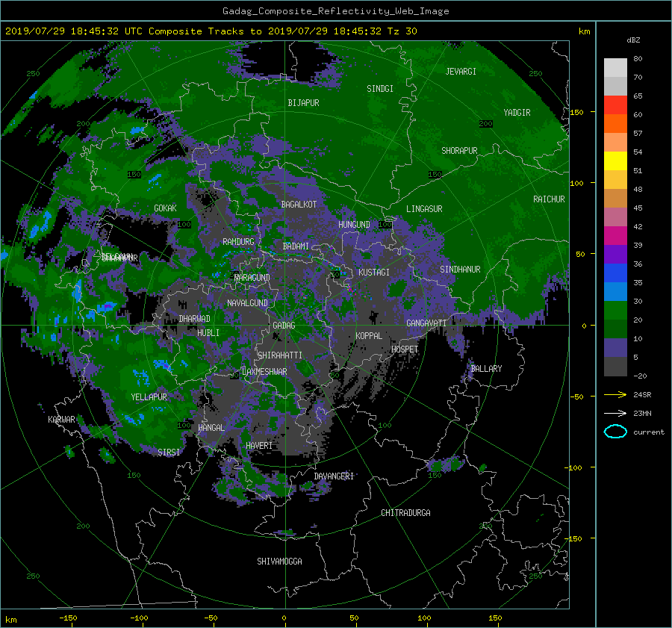Select the violet 5–10 dBZ legend swatch
The height and width of the screenshot is (628, 672).
click(615, 348)
